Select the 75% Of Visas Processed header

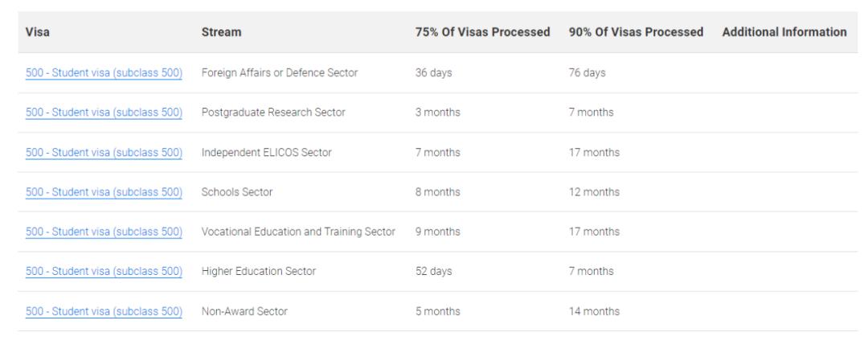[483, 32]
